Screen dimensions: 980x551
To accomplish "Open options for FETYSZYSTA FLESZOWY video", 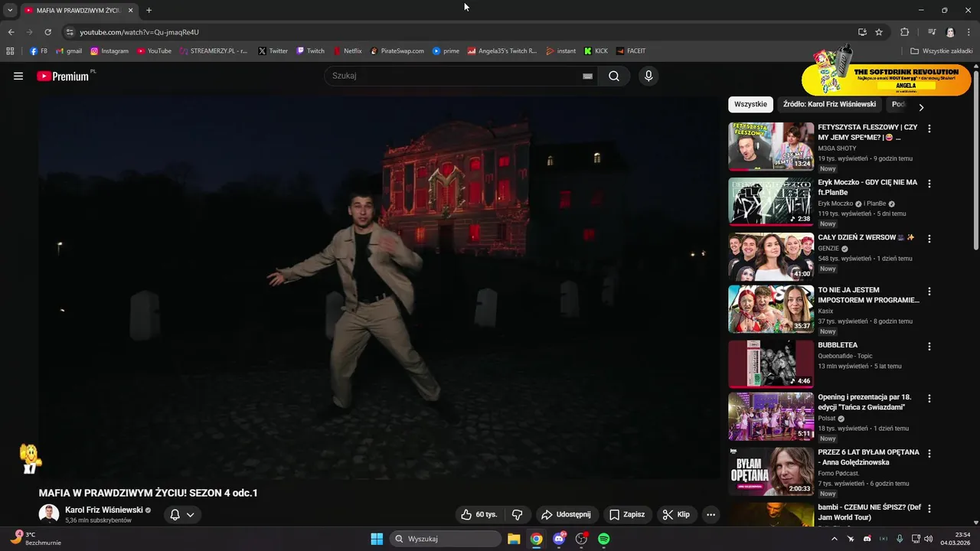I will pyautogui.click(x=929, y=129).
